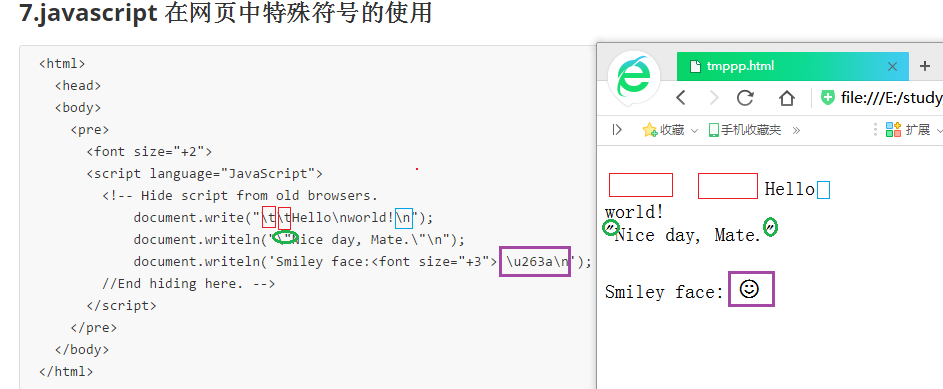Click the <head> line in code

pyautogui.click(x=78, y=85)
